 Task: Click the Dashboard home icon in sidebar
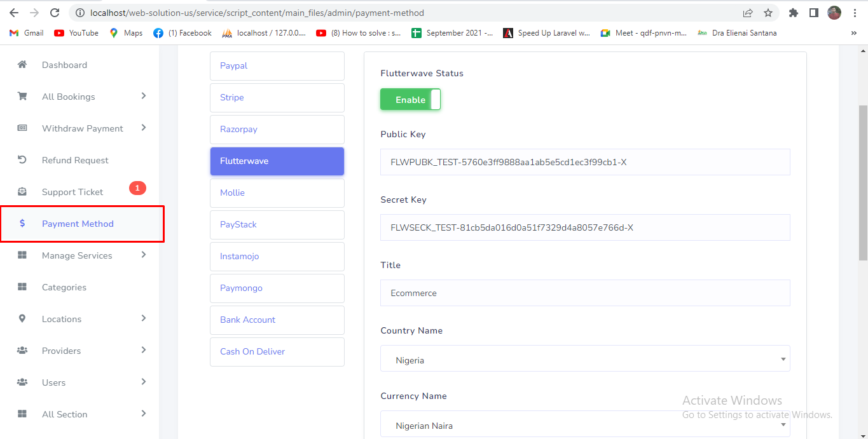22,65
